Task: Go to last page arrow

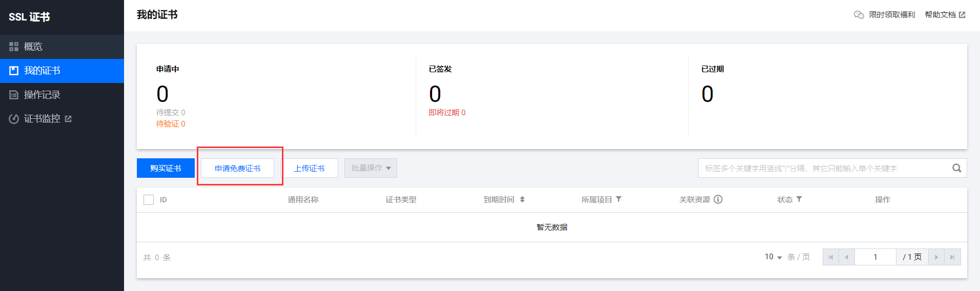Action: click(x=952, y=257)
